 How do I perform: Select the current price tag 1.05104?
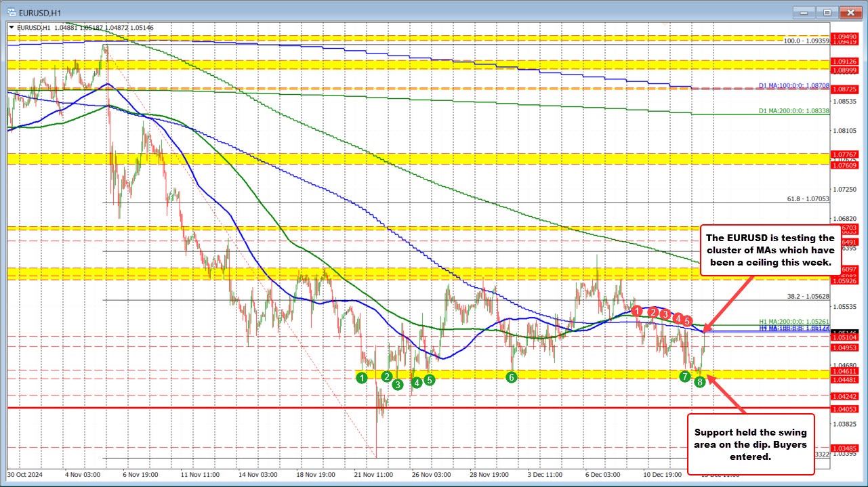coord(846,337)
